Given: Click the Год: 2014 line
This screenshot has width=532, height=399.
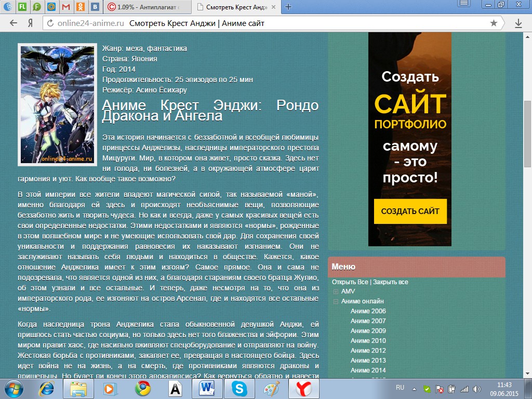Looking at the screenshot, I should click(119, 69).
